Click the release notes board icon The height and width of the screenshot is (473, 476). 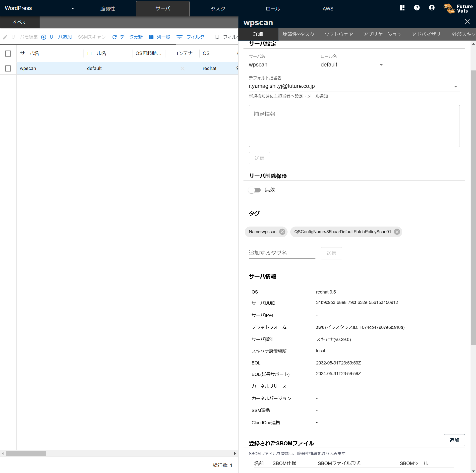pyautogui.click(x=402, y=8)
